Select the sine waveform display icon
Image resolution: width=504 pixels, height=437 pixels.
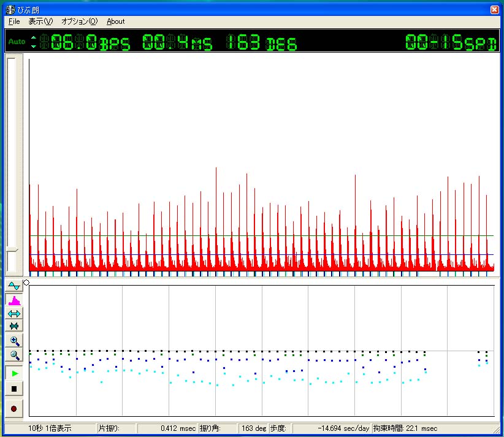(14, 286)
